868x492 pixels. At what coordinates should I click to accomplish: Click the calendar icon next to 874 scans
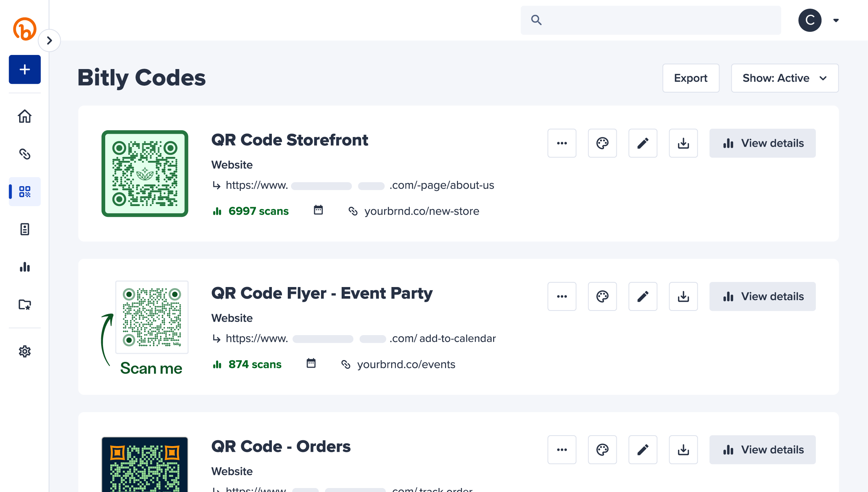coord(311,364)
